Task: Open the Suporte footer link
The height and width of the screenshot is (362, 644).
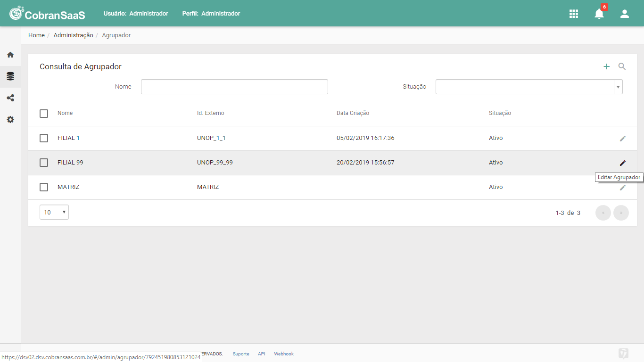Action: point(241,354)
